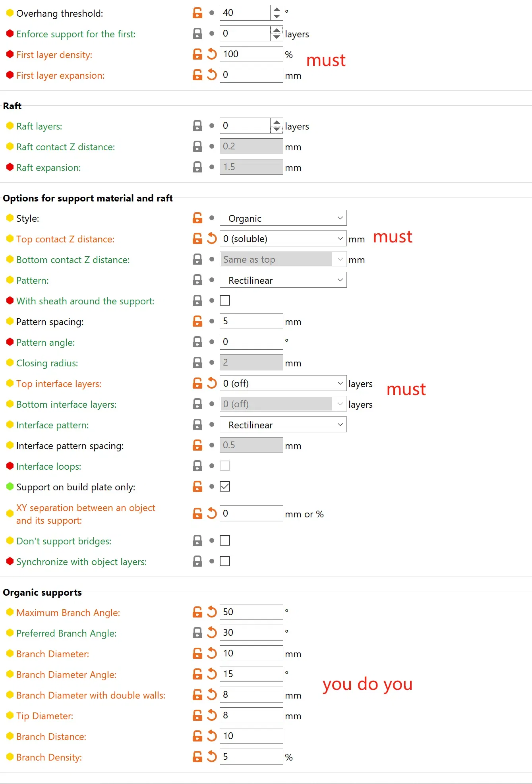The width and height of the screenshot is (532, 784).
Task: Uncheck Support on build plate only
Action: (225, 486)
